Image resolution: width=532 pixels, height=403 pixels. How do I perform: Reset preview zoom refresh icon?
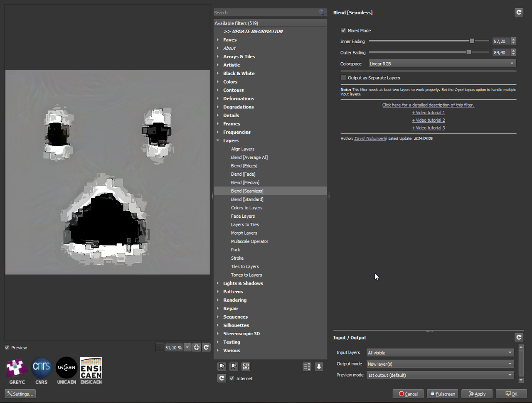pyautogui.click(x=206, y=347)
